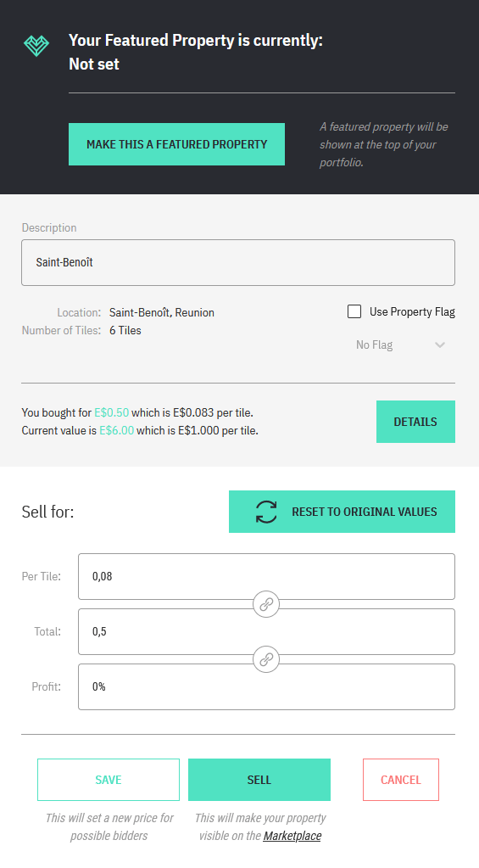The height and width of the screenshot is (868, 479).
Task: Click the Earth2 heart-diamond logo icon
Action: [x=36, y=45]
